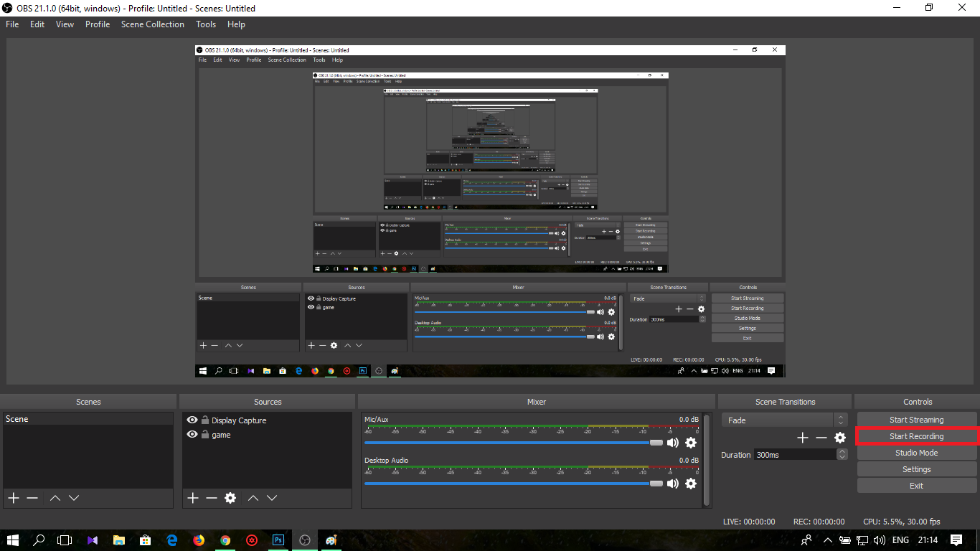980x551 pixels.
Task: Move scene down with the down arrow
Action: pyautogui.click(x=73, y=498)
